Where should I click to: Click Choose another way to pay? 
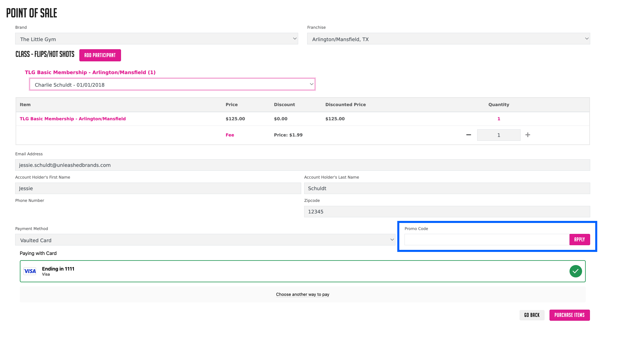pos(303,294)
